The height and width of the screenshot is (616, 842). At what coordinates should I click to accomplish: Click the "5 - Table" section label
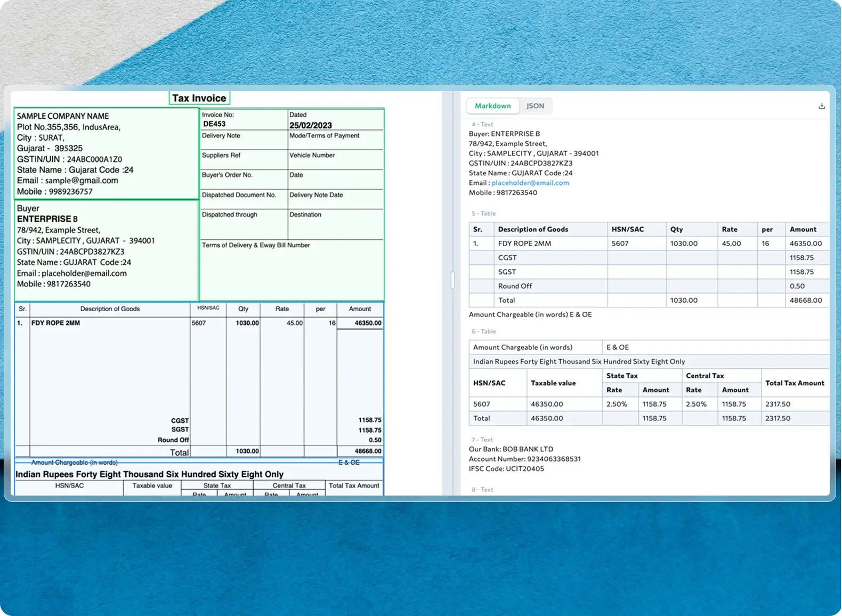click(483, 213)
